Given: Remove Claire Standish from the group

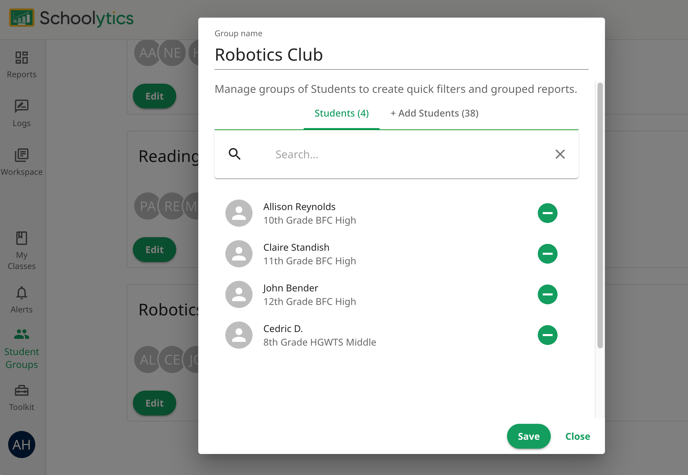Looking at the screenshot, I should [x=547, y=254].
